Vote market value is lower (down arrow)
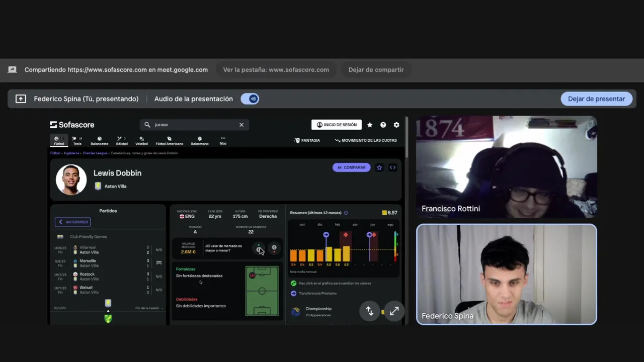The width and height of the screenshot is (644, 362). coord(274,248)
